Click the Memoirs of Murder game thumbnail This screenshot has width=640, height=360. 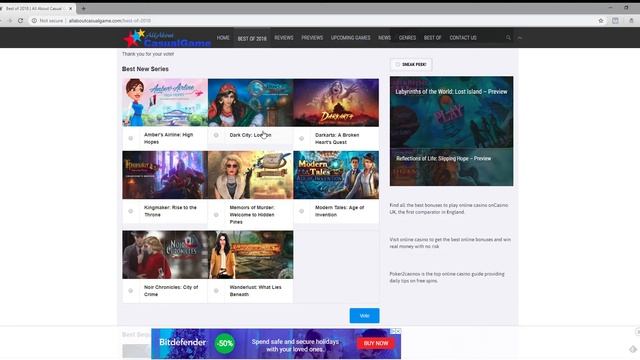click(250, 175)
